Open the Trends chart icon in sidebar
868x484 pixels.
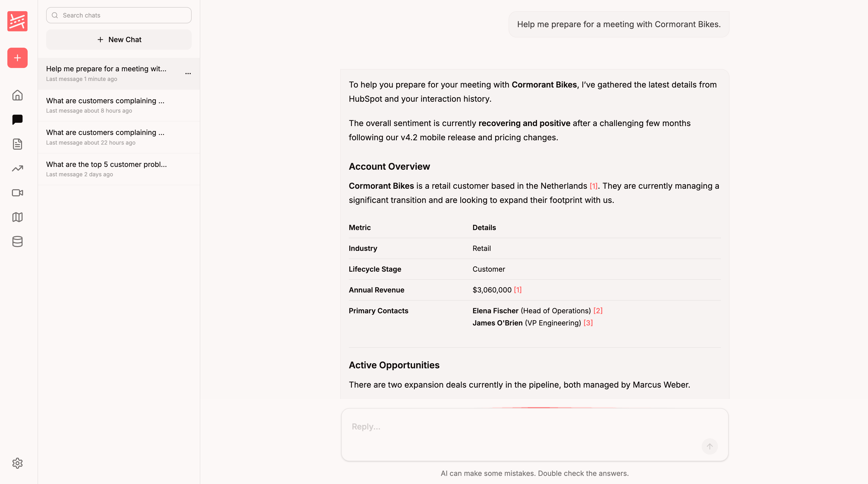(17, 168)
